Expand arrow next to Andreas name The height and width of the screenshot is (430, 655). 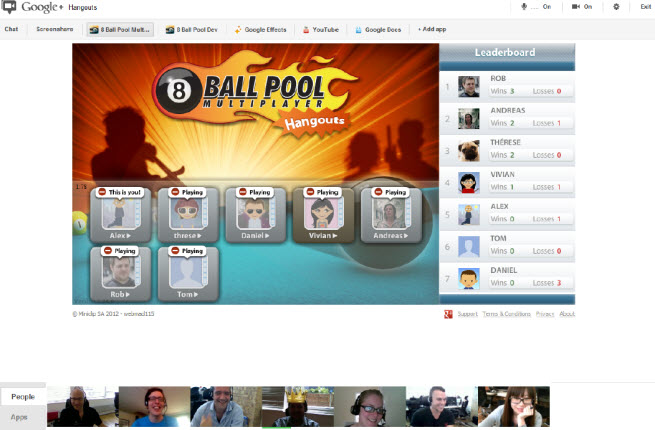(x=406, y=236)
